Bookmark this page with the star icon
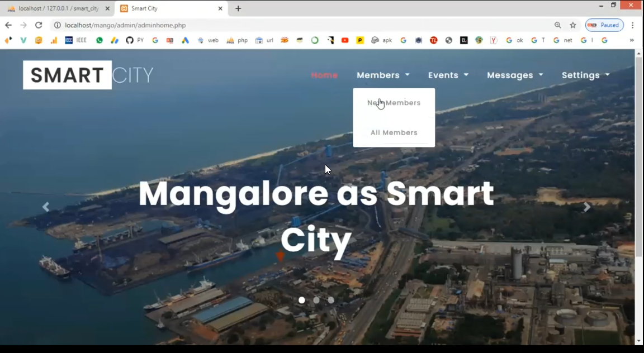 click(x=573, y=25)
